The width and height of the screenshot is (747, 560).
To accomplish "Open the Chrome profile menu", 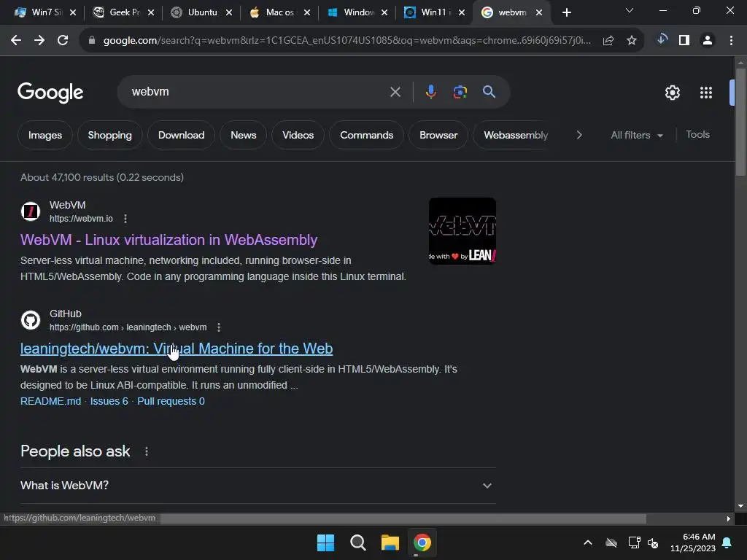I will click(x=708, y=41).
